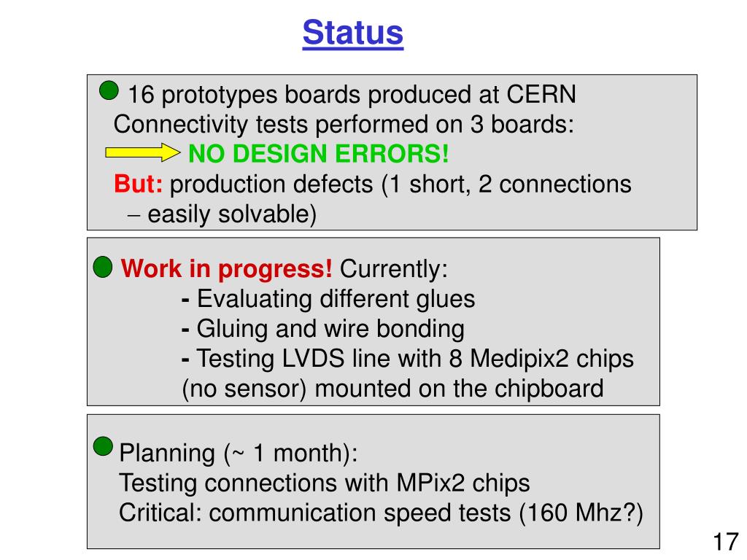Select the green NO DESIGN ERRORS! text

pyautogui.click(x=319, y=154)
